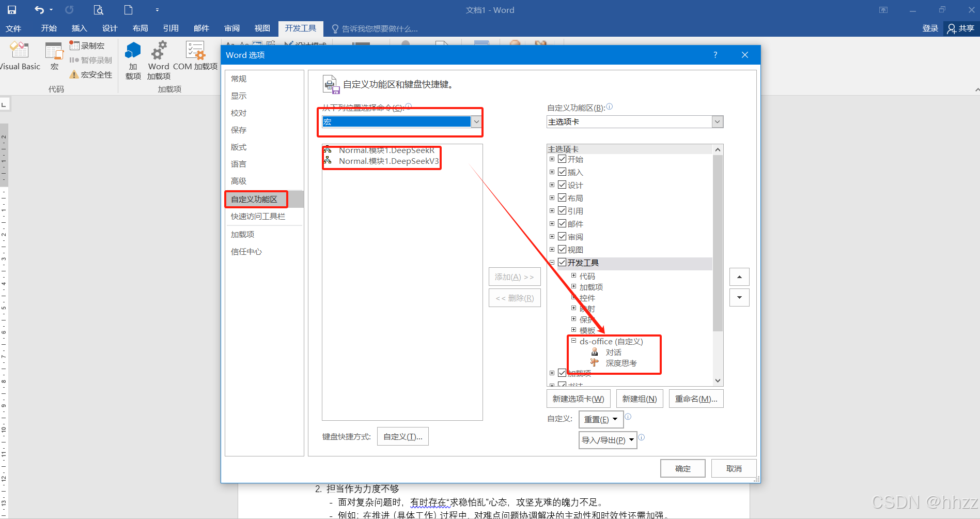Click the info icon next to 自定义功能区(B)

click(x=609, y=107)
